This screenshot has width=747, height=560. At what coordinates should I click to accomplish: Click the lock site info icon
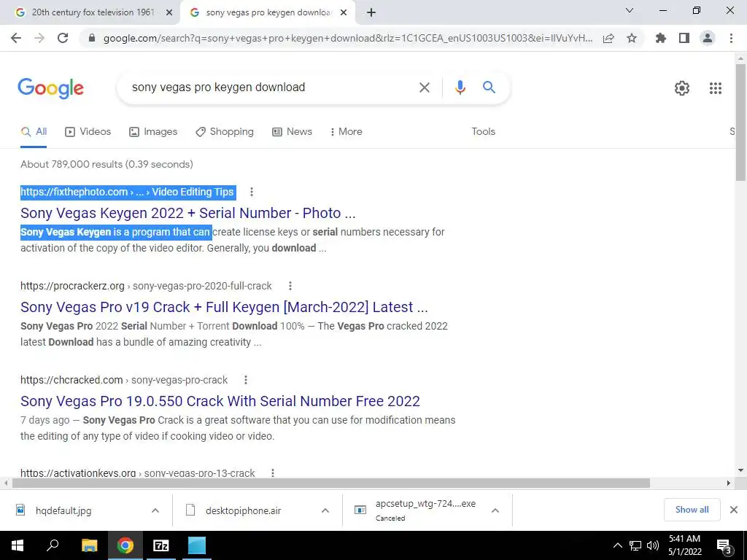92,38
